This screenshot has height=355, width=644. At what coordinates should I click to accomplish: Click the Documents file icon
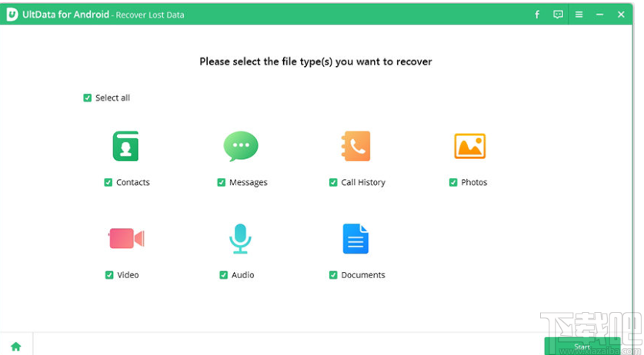click(355, 238)
